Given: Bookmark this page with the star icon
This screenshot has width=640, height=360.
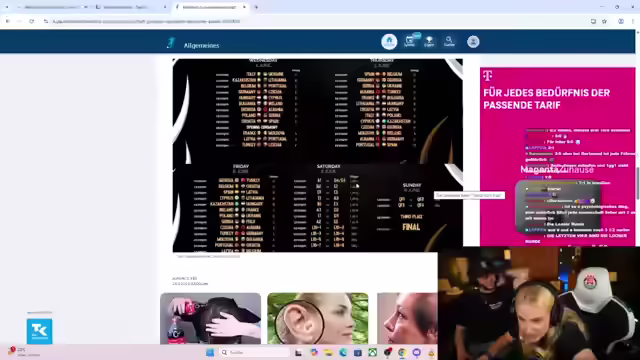Looking at the screenshot, I should (604, 21).
